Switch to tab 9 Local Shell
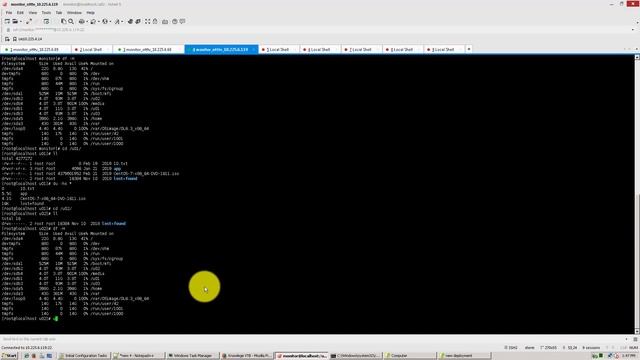 click(x=443, y=49)
